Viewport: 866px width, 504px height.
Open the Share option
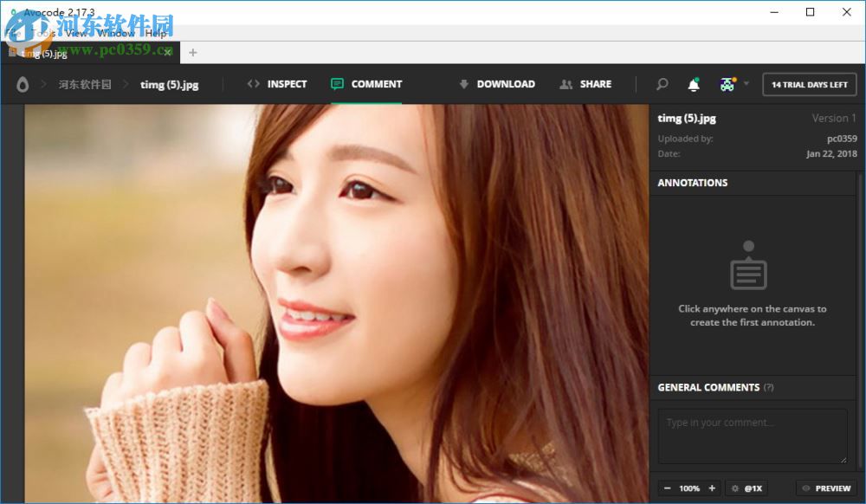click(585, 84)
